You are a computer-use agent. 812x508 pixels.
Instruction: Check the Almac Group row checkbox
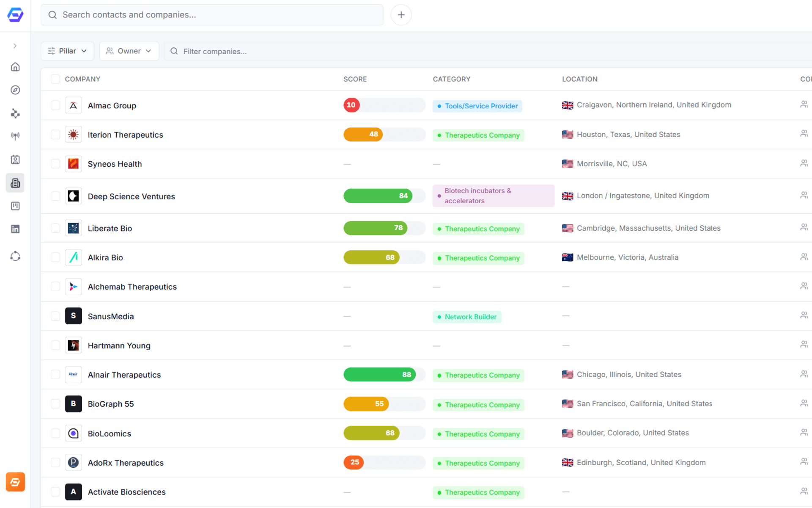point(55,105)
